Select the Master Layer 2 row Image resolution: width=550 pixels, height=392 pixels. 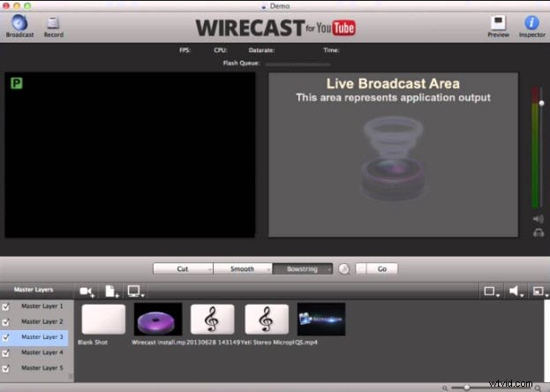pyautogui.click(x=34, y=322)
